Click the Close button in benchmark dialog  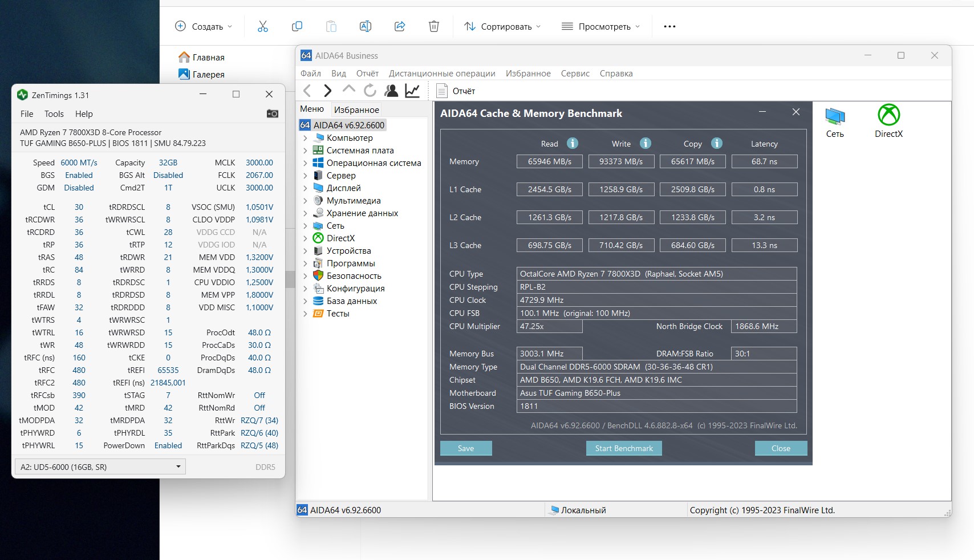pyautogui.click(x=781, y=448)
